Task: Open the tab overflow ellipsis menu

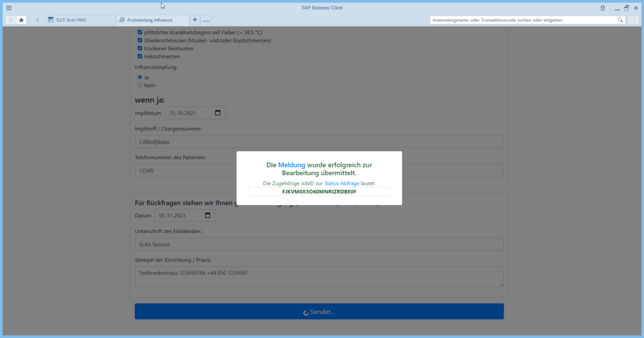Action: point(206,20)
